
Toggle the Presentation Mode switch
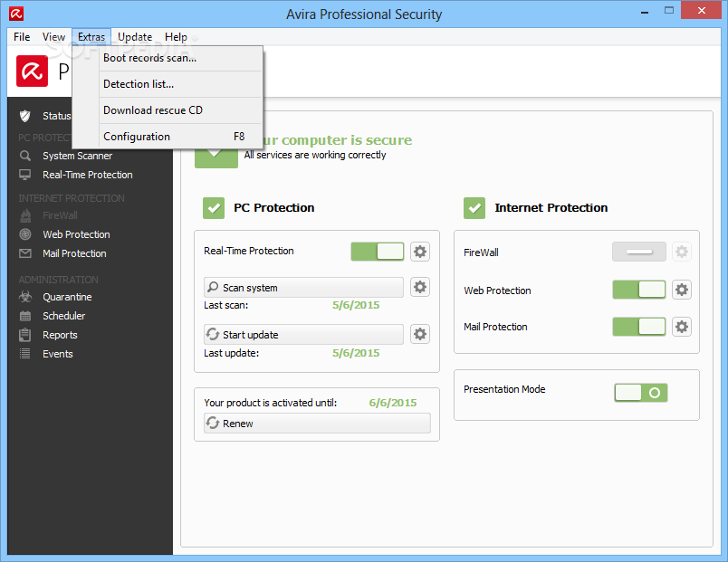pos(641,393)
